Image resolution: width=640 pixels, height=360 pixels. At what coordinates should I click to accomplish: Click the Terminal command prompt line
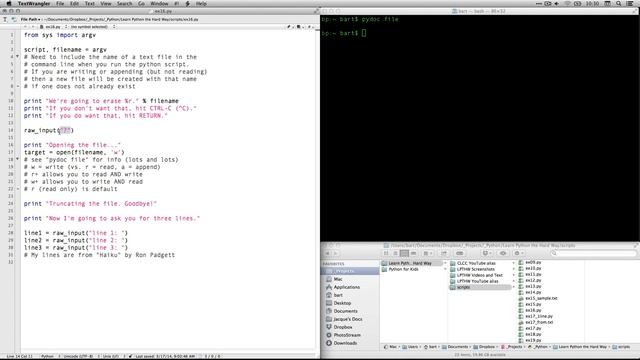[x=344, y=33]
